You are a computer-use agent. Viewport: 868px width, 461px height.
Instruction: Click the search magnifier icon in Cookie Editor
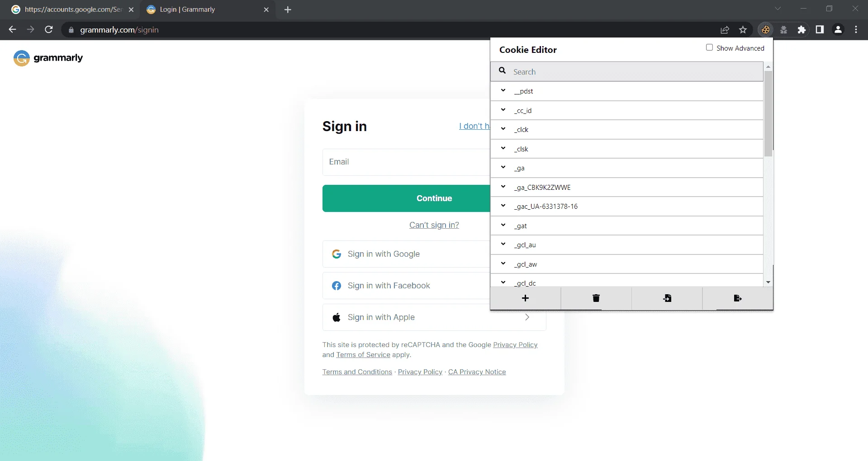tap(502, 71)
